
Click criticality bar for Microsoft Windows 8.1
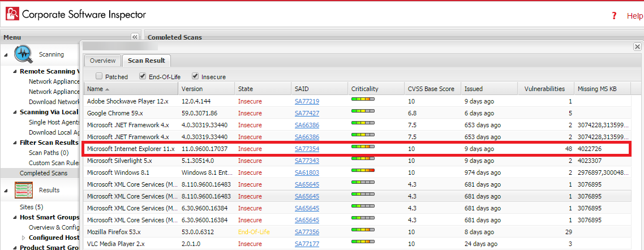(x=363, y=170)
